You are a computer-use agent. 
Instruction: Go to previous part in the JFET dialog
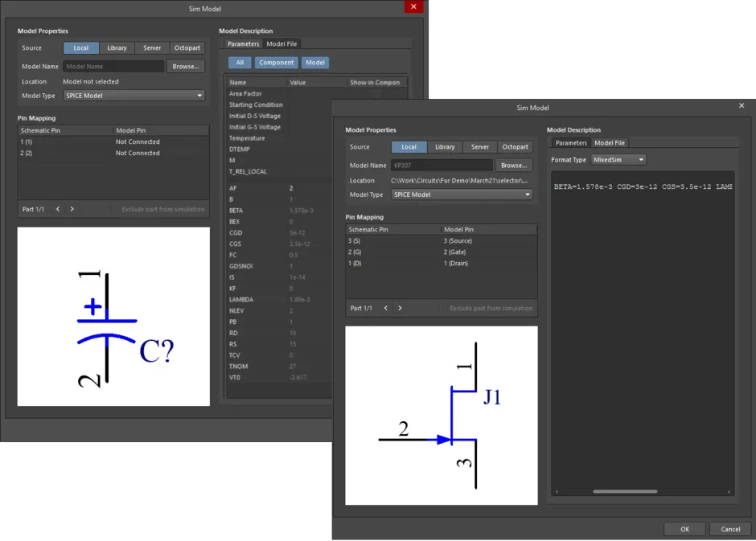click(x=386, y=309)
